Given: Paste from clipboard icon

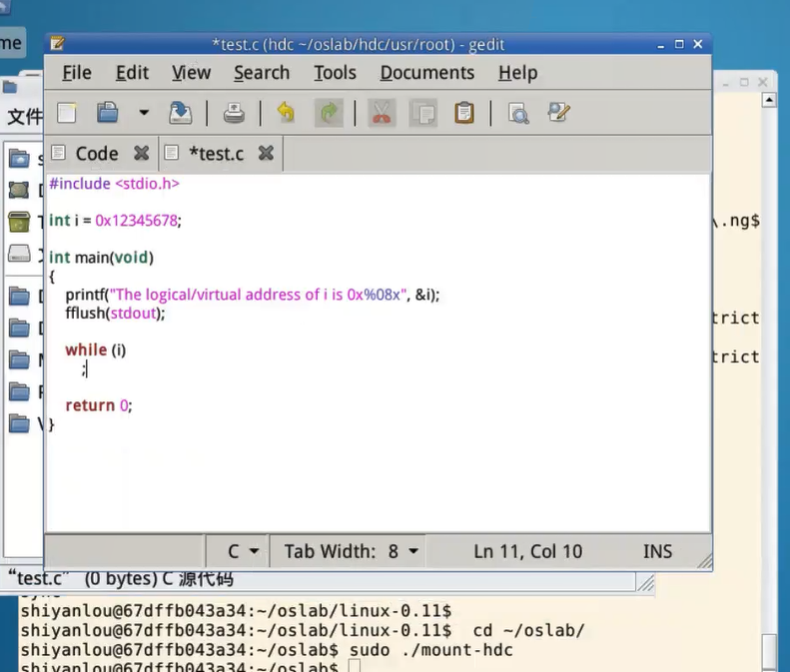Looking at the screenshot, I should coord(464,113).
